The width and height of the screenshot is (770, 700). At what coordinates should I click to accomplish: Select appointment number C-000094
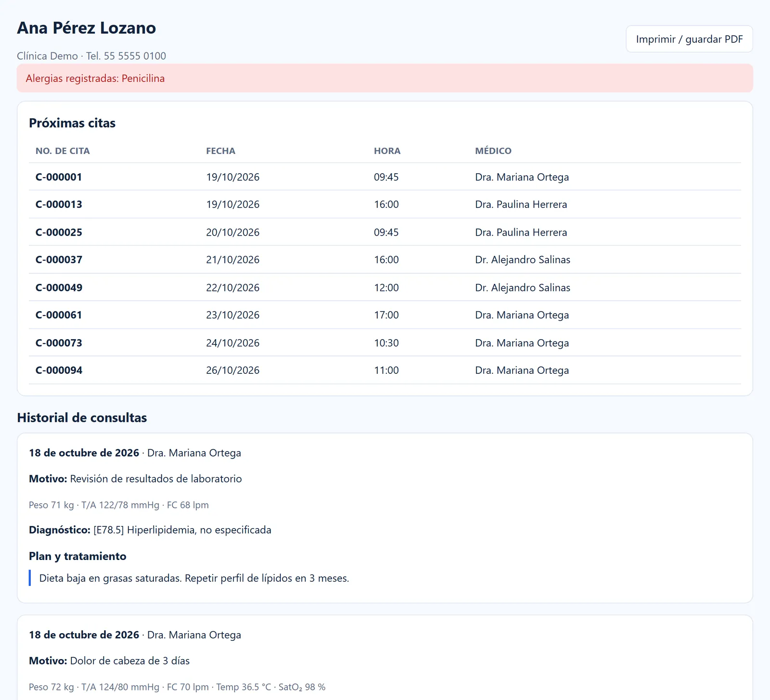coord(59,370)
